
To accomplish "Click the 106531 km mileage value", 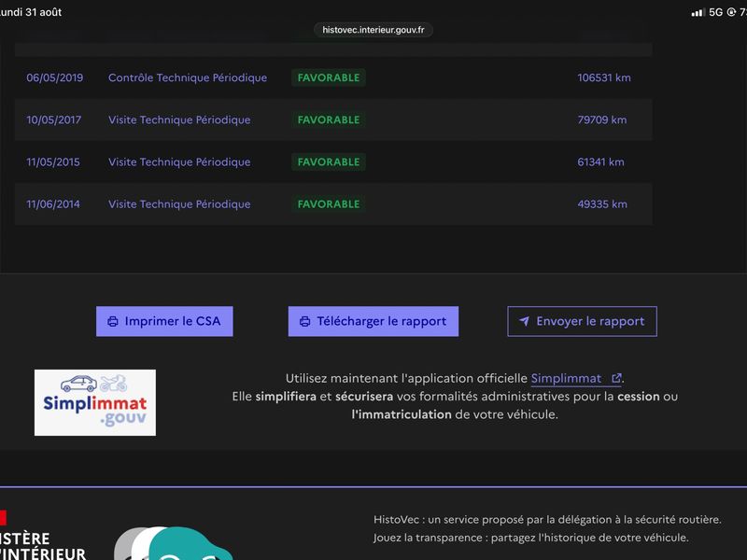I will pyautogui.click(x=604, y=77).
